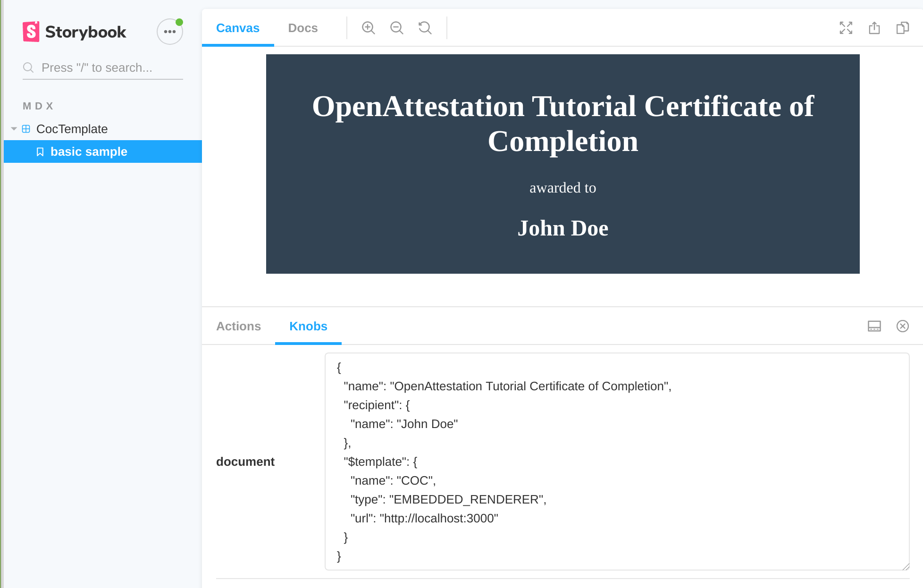Viewport: 923px width, 588px height.
Task: Click the search magnifier icon
Action: (x=28, y=67)
